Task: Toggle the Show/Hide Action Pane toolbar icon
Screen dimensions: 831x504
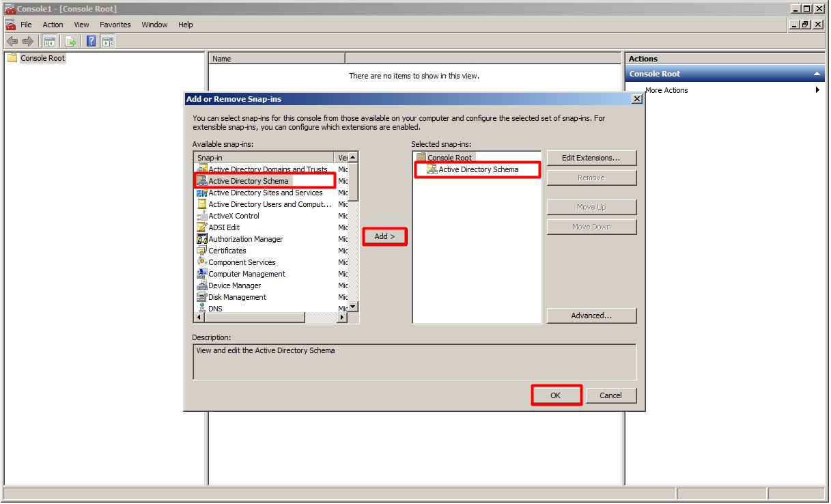Action: point(107,42)
